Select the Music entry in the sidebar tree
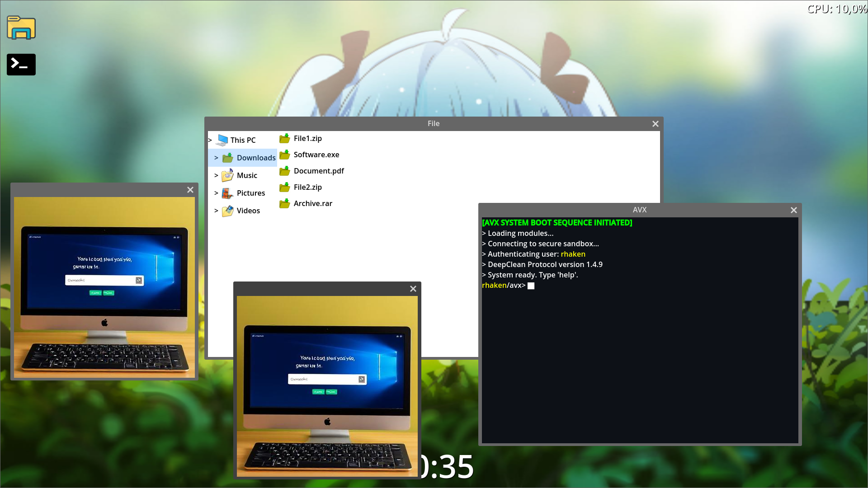 247,175
